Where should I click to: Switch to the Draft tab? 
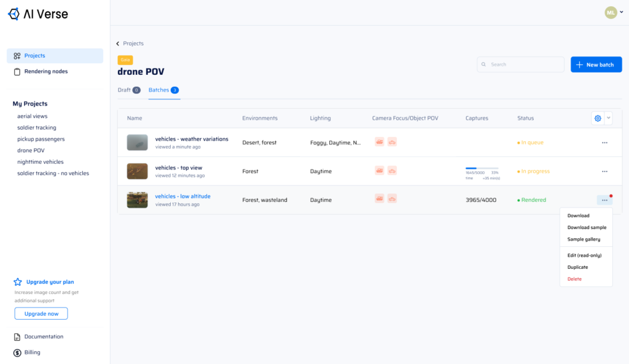point(125,90)
